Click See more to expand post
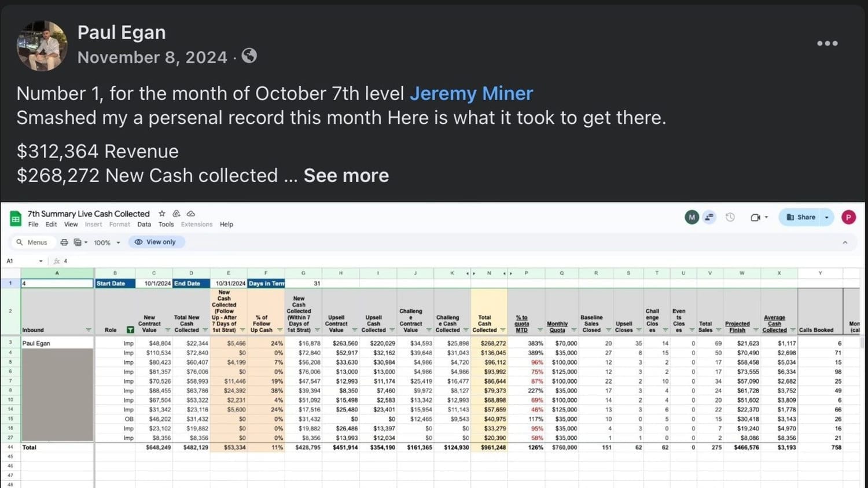This screenshot has height=488, width=868. tap(346, 175)
